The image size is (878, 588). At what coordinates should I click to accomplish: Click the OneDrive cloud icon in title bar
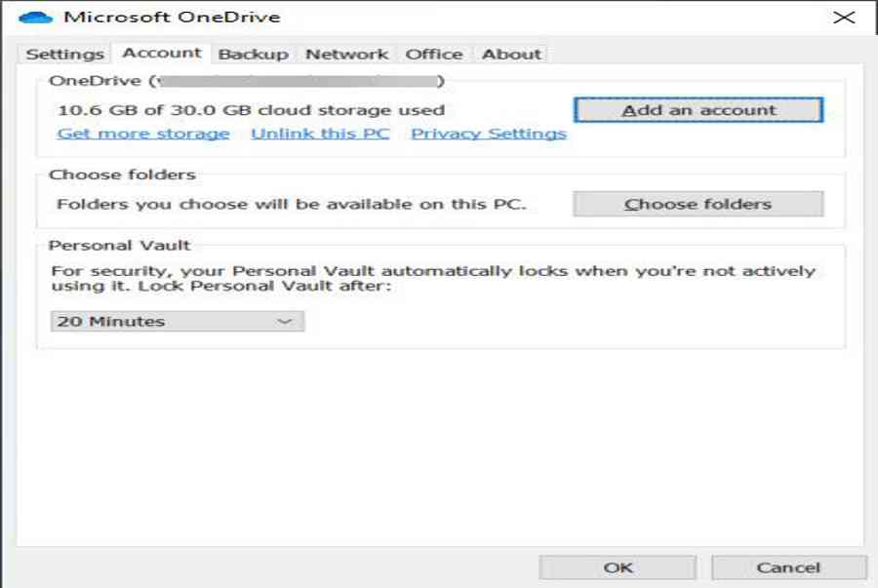[x=35, y=18]
